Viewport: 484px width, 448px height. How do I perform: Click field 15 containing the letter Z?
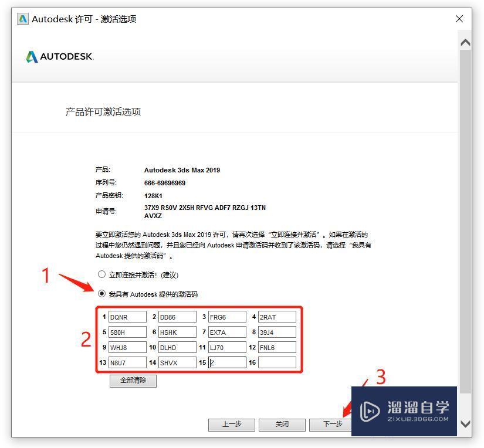(x=228, y=362)
